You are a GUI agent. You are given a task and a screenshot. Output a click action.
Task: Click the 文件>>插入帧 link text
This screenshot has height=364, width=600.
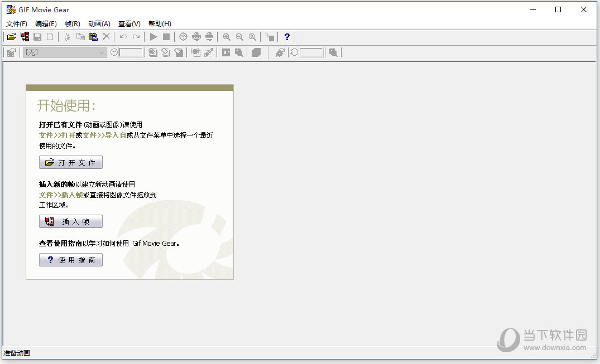pyautogui.click(x=61, y=195)
